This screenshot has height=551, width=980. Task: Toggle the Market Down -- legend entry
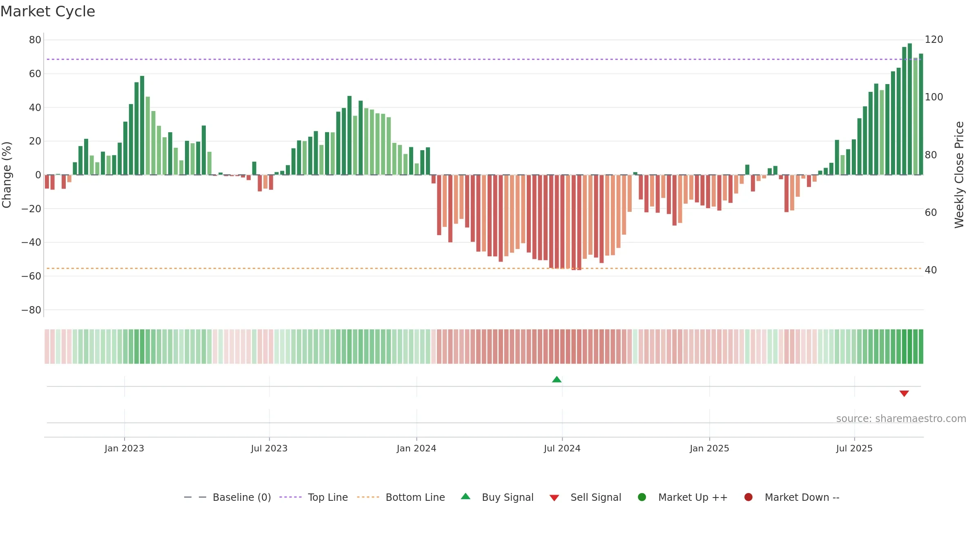(x=792, y=497)
